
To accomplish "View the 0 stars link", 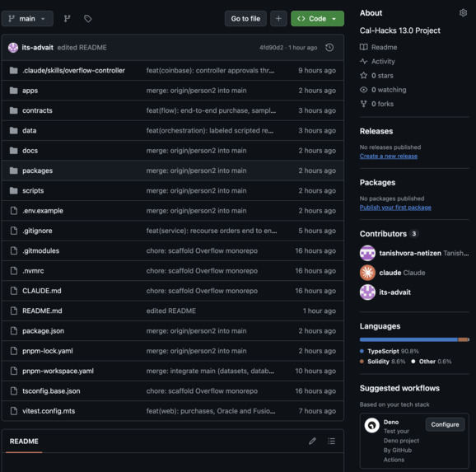I will [376, 76].
